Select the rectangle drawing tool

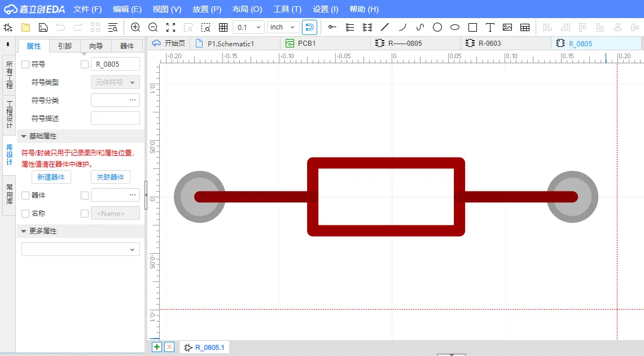pos(472,28)
